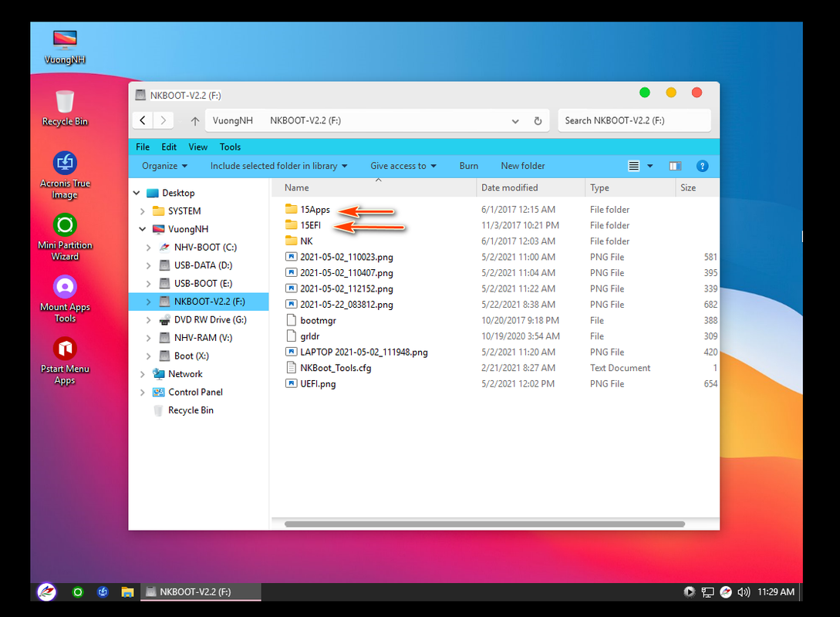Open the Organize dropdown
Image resolution: width=840 pixels, height=617 pixels.
tap(164, 166)
